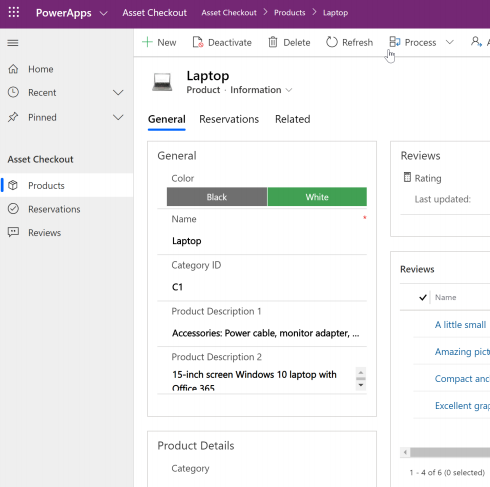This screenshot has width=490, height=487.
Task: Click the New button label
Action: click(167, 43)
